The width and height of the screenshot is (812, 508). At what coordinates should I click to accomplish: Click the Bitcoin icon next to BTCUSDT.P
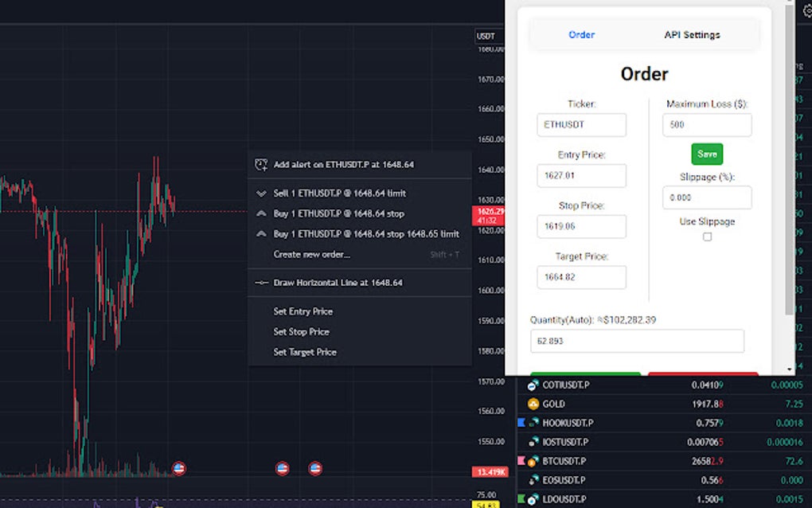[x=532, y=461]
